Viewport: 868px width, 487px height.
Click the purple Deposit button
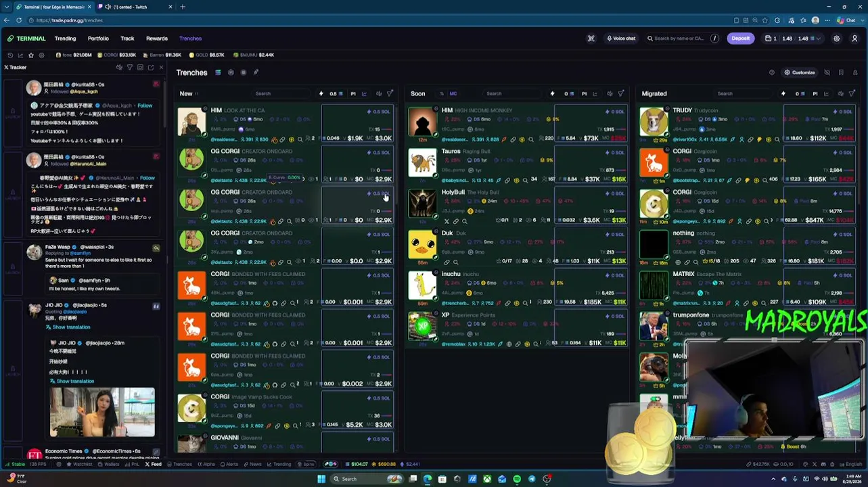point(740,39)
